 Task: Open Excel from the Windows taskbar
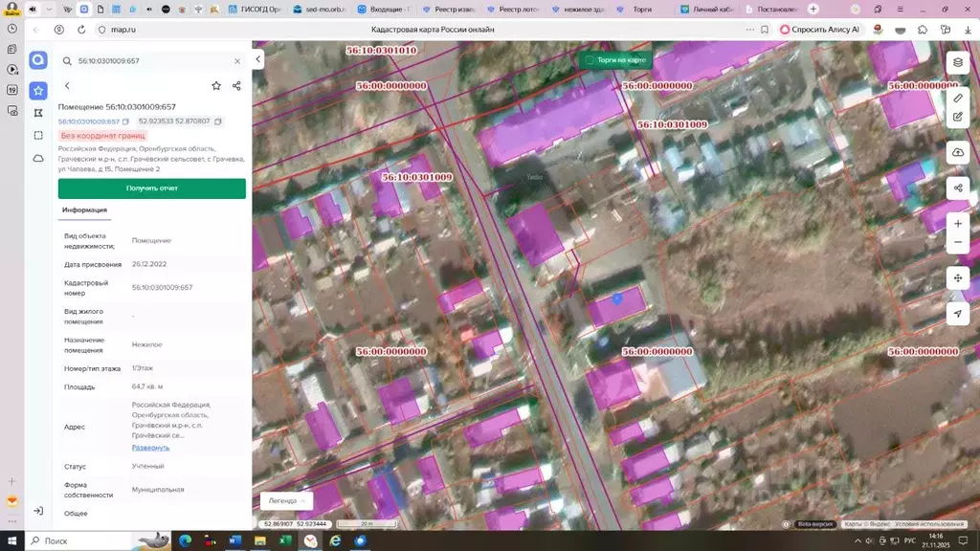pos(284,540)
